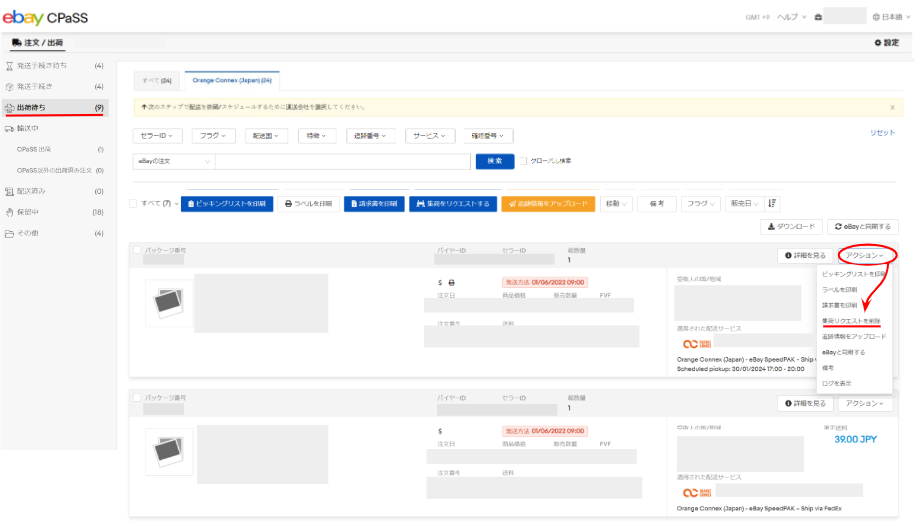Click the リセット reset link
The width and height of the screenshot is (915, 530).
point(882,133)
